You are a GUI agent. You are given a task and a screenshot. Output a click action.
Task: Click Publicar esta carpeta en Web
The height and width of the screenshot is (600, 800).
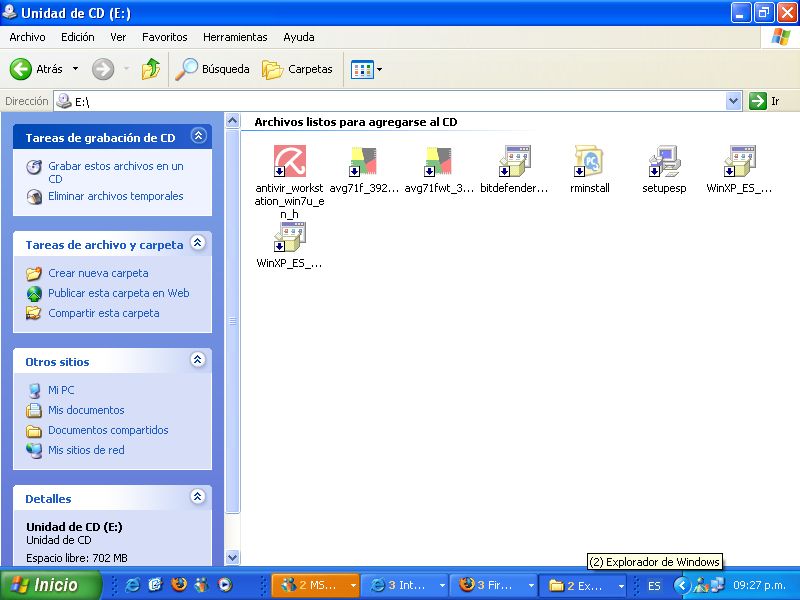pos(118,293)
